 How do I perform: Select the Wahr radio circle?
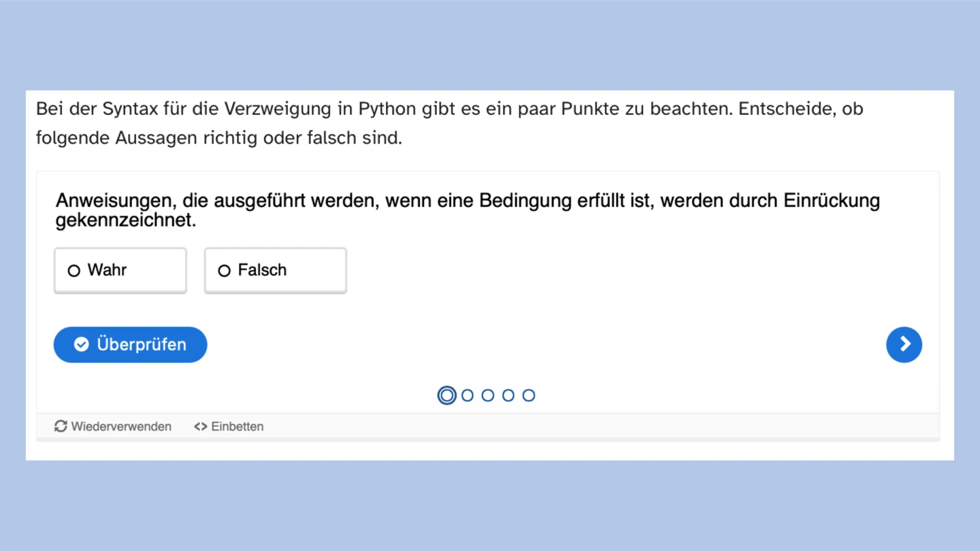pyautogui.click(x=74, y=271)
